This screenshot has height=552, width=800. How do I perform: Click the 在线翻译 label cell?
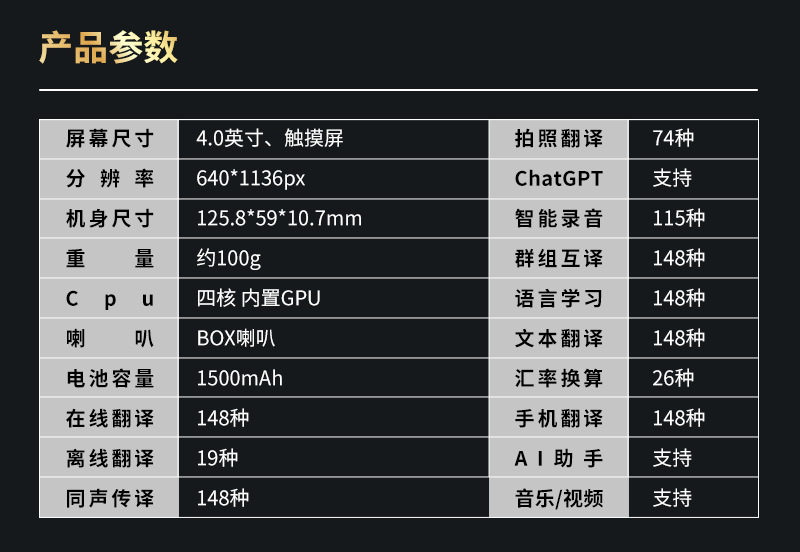[110, 419]
